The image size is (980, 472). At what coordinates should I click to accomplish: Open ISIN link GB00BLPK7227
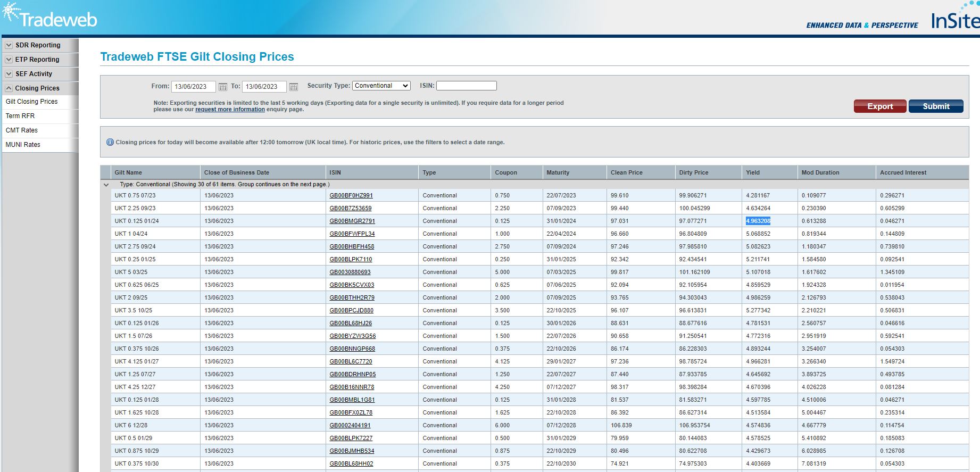(x=351, y=438)
